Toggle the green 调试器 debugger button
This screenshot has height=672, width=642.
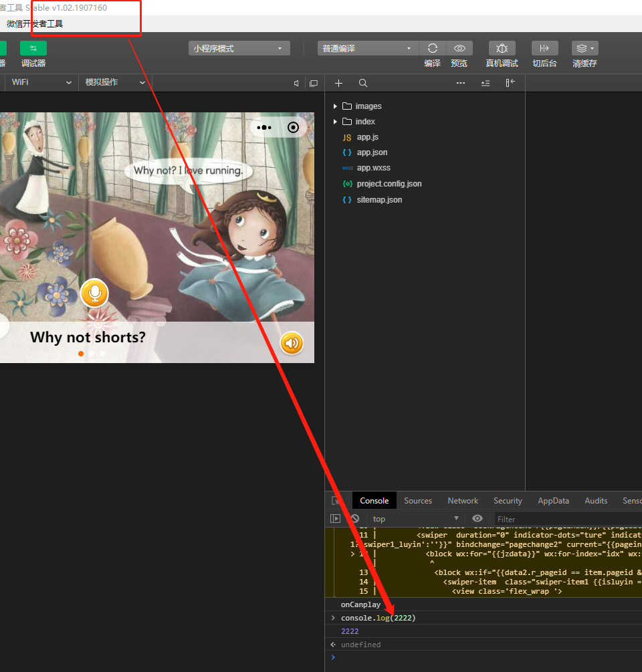(33, 48)
